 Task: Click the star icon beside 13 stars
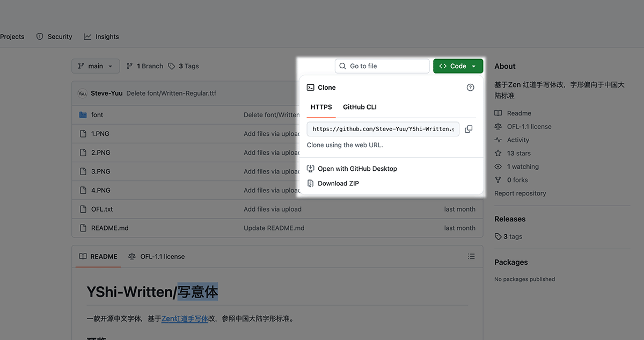pos(498,153)
